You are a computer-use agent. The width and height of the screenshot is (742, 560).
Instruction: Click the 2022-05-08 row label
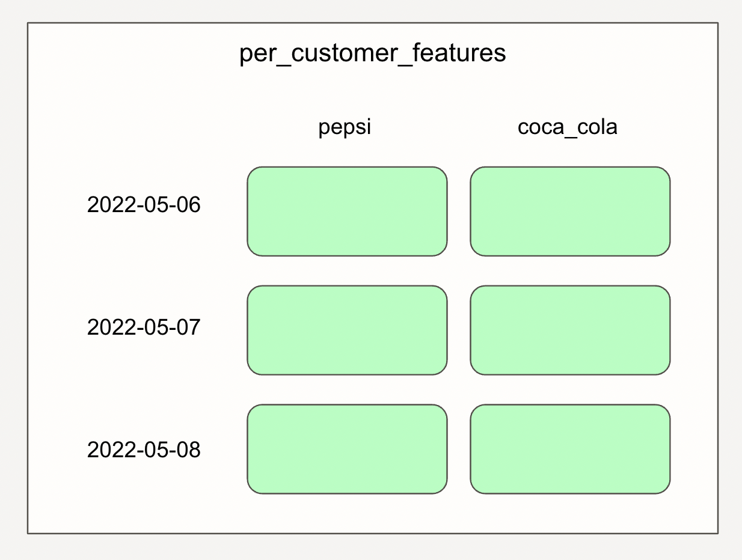coord(144,450)
